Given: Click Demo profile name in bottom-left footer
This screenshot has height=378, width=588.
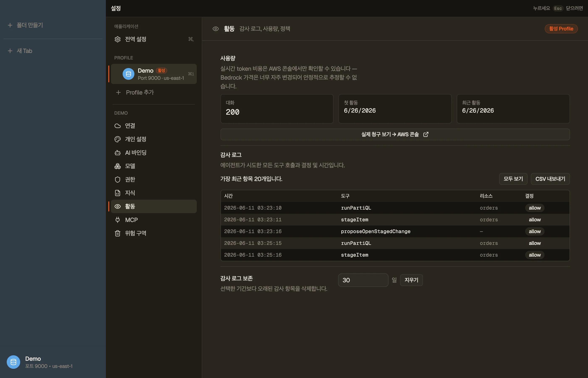Looking at the screenshot, I should pos(33,359).
